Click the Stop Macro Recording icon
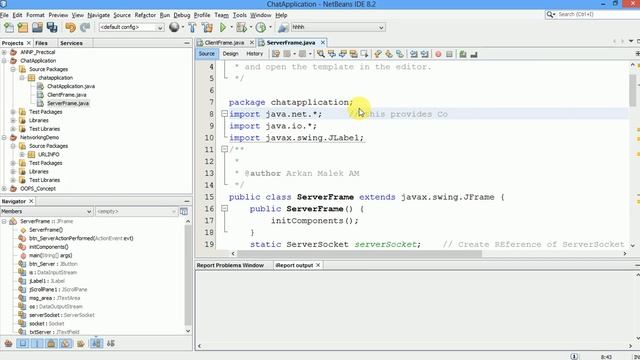 [449, 54]
